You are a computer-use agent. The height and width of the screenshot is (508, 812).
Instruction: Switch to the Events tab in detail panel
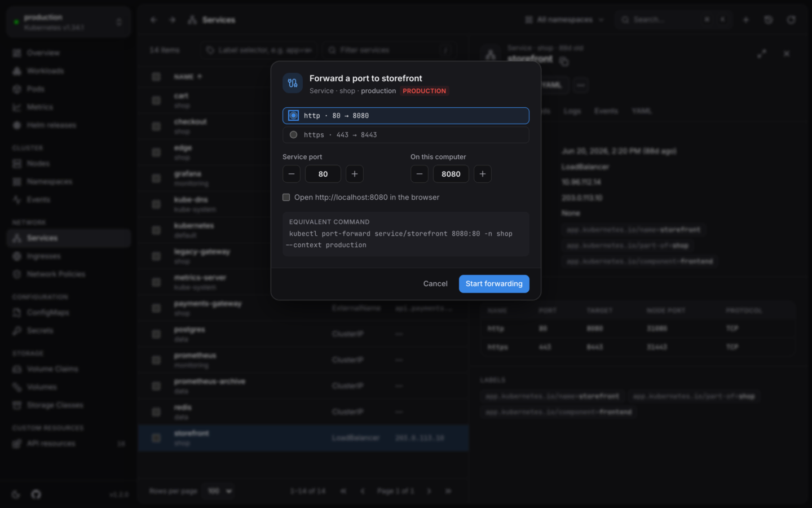coord(606,111)
